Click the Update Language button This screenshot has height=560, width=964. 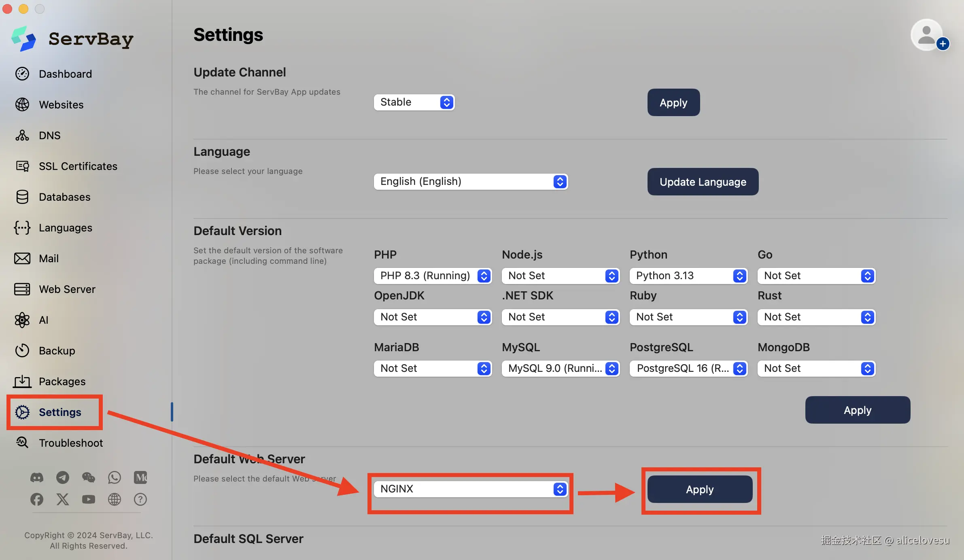click(x=703, y=182)
